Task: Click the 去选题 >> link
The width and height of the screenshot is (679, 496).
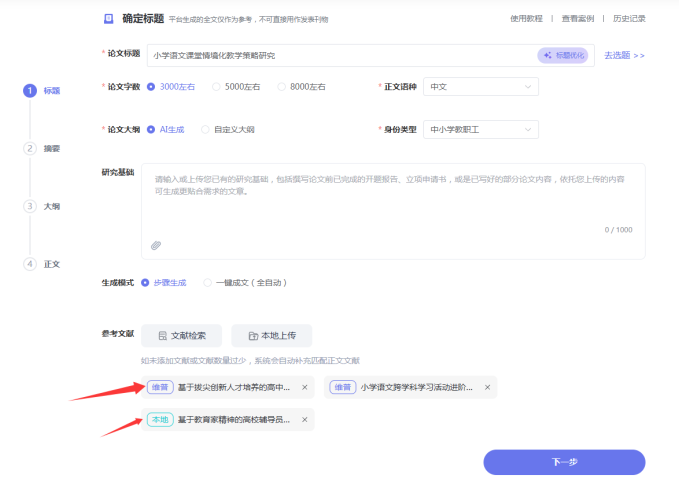Action: (624, 55)
